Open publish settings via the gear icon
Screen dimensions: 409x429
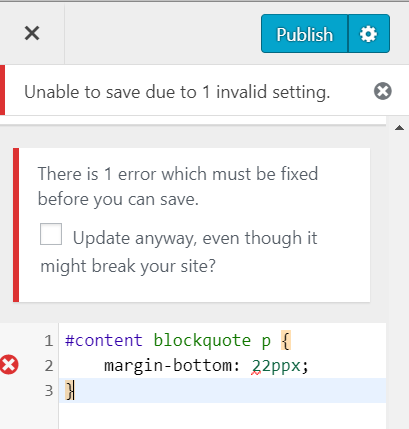[x=369, y=34]
